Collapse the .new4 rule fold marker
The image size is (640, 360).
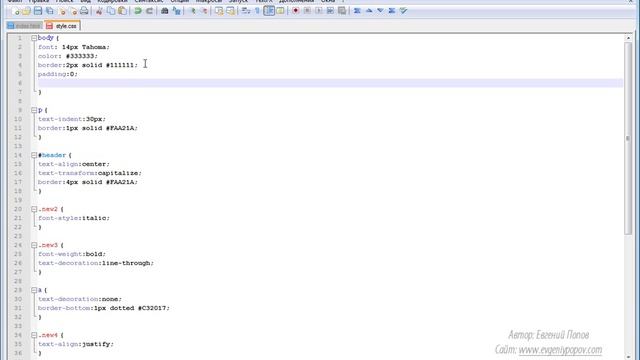click(x=34, y=335)
